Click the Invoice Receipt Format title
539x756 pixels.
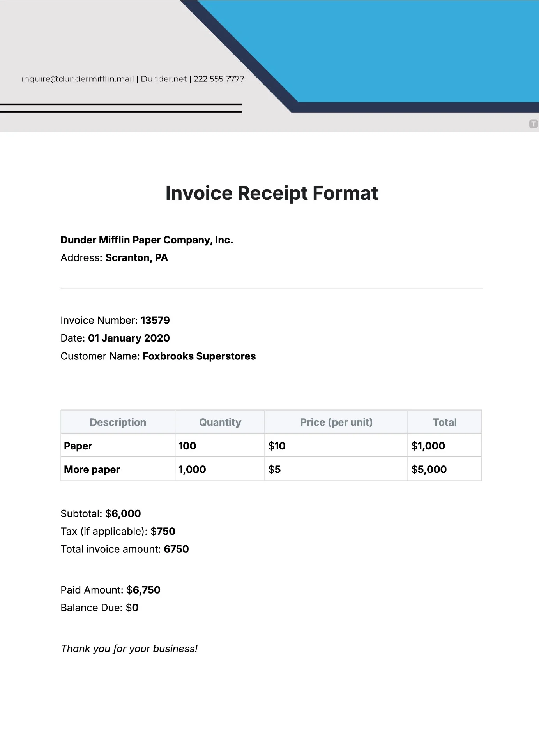coord(272,193)
